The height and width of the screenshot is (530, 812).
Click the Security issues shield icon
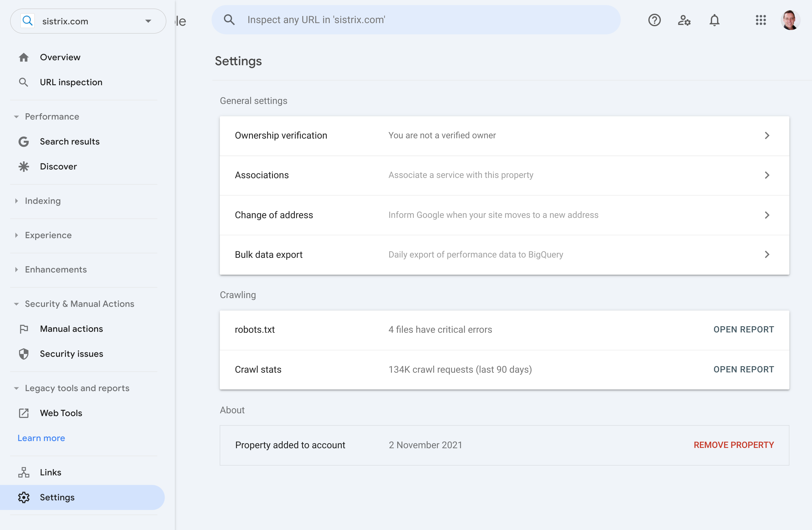tap(23, 354)
